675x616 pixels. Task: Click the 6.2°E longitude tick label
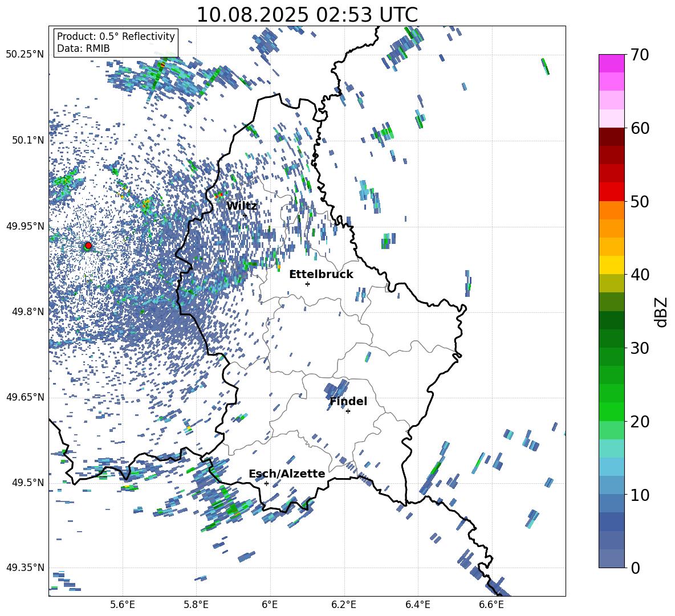pos(344,605)
